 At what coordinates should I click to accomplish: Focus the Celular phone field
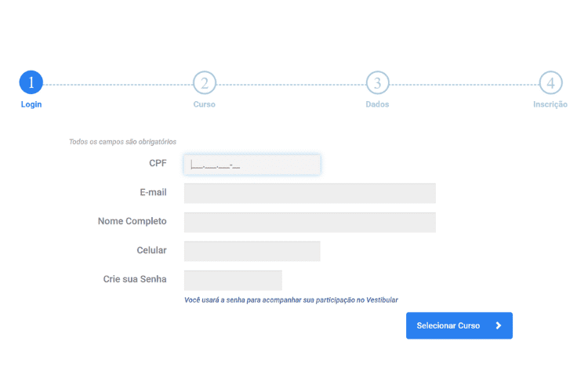252,251
